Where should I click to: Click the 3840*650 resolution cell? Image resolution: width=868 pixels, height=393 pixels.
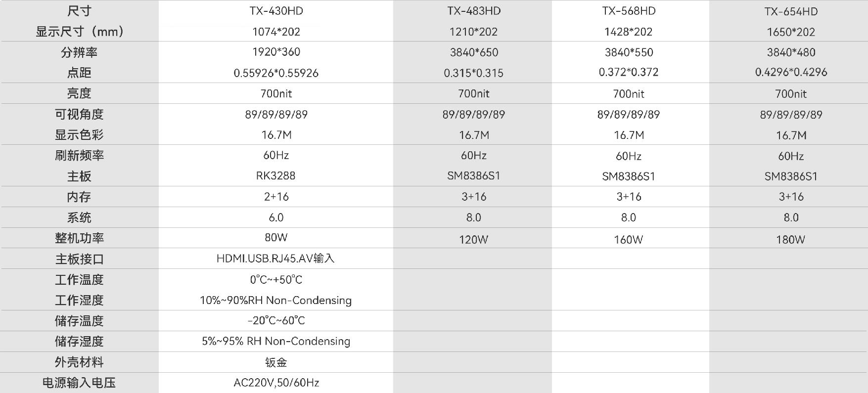[x=474, y=52]
